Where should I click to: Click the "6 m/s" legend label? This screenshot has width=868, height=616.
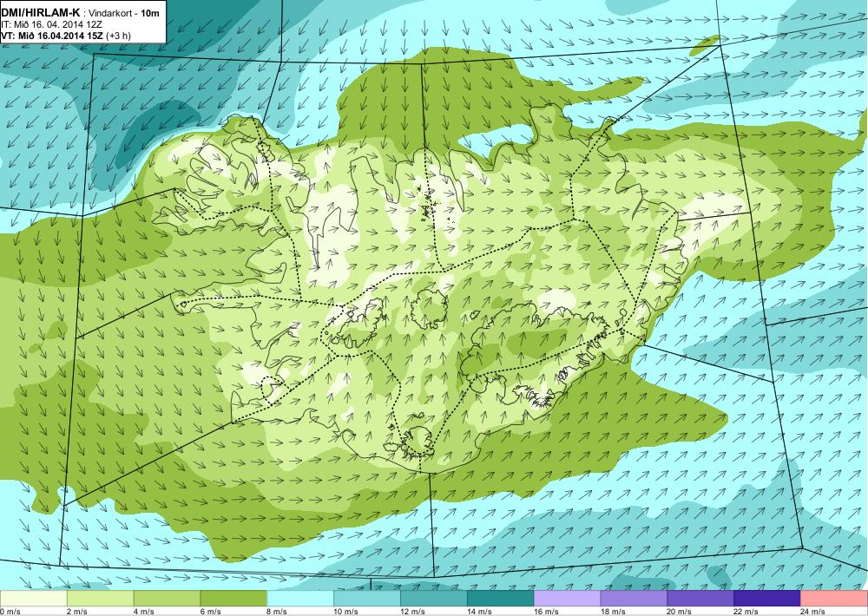[211, 612]
